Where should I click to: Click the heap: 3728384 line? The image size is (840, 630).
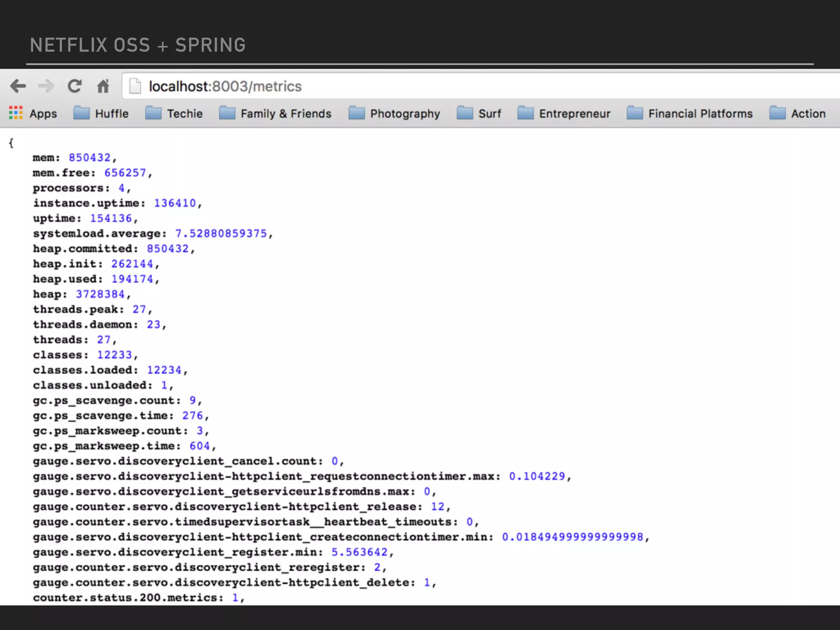(x=82, y=294)
